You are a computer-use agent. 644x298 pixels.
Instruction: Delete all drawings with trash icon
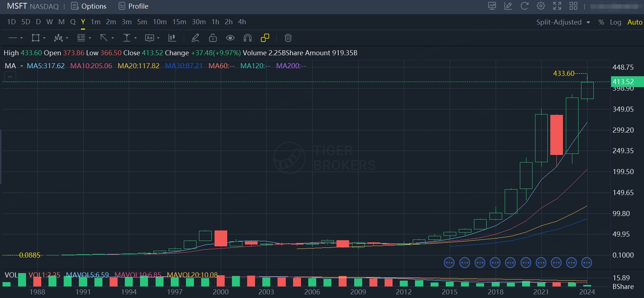(288, 38)
